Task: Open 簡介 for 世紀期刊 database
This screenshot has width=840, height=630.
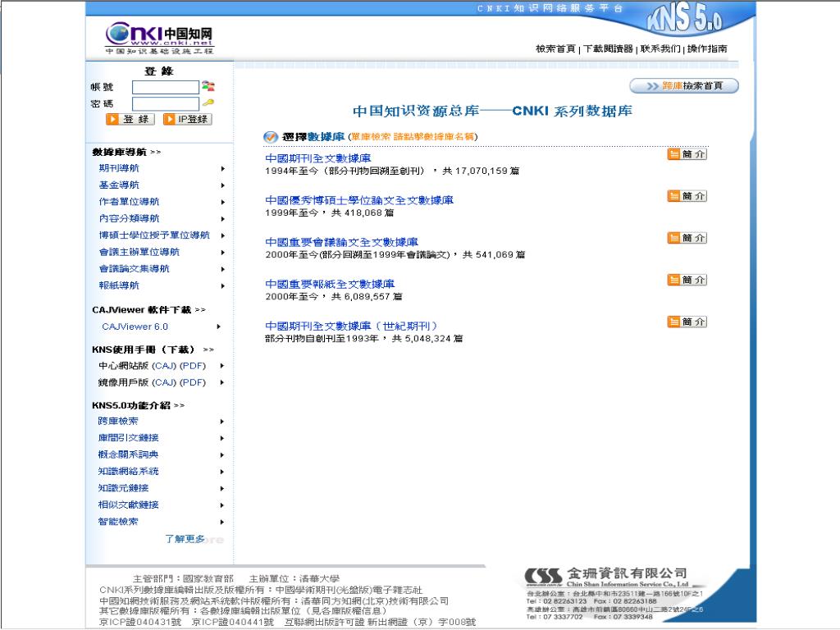Action: pyautogui.click(x=687, y=322)
